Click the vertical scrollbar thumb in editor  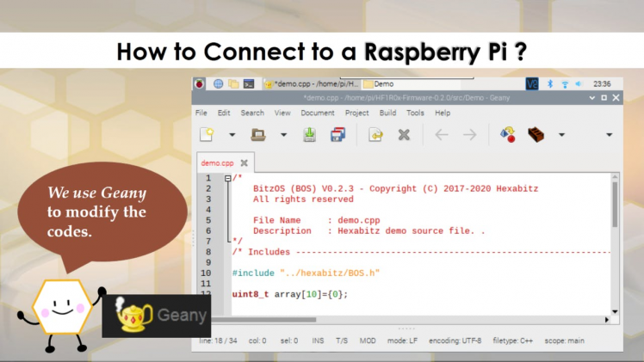[x=615, y=204]
